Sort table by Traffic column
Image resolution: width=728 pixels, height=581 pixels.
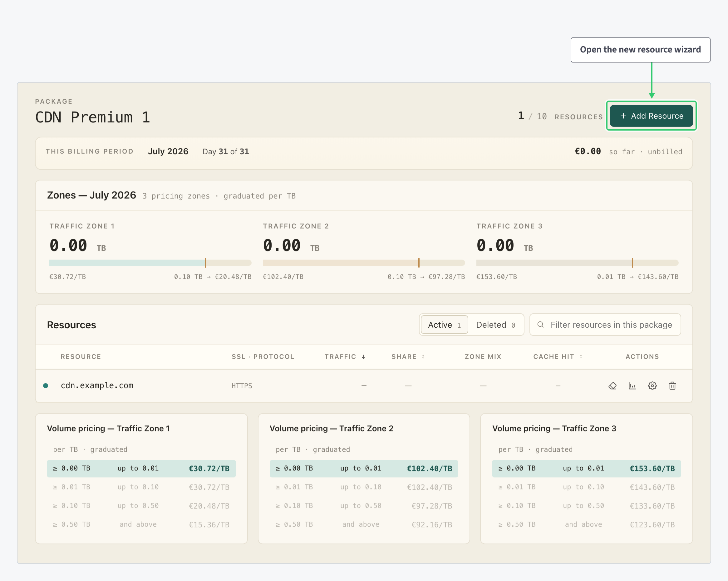pos(345,357)
